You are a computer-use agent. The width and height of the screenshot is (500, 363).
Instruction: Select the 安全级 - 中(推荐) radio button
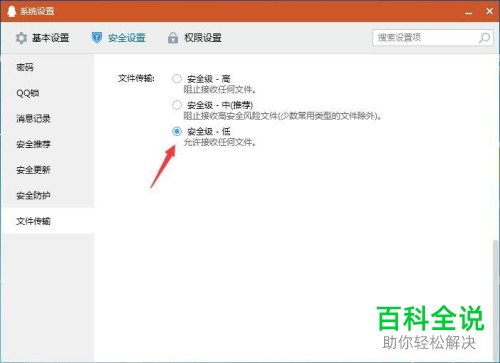tap(177, 105)
